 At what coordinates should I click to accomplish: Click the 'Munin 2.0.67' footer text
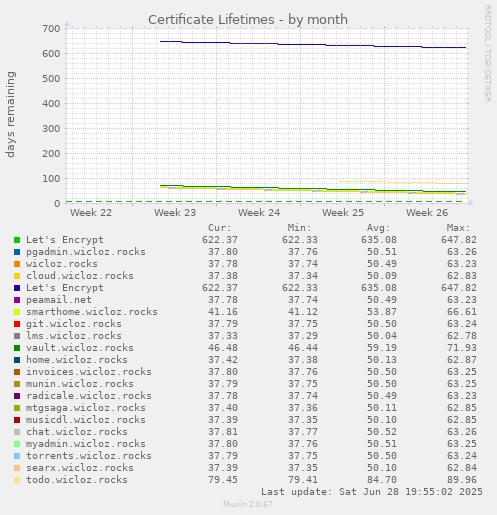tap(248, 504)
